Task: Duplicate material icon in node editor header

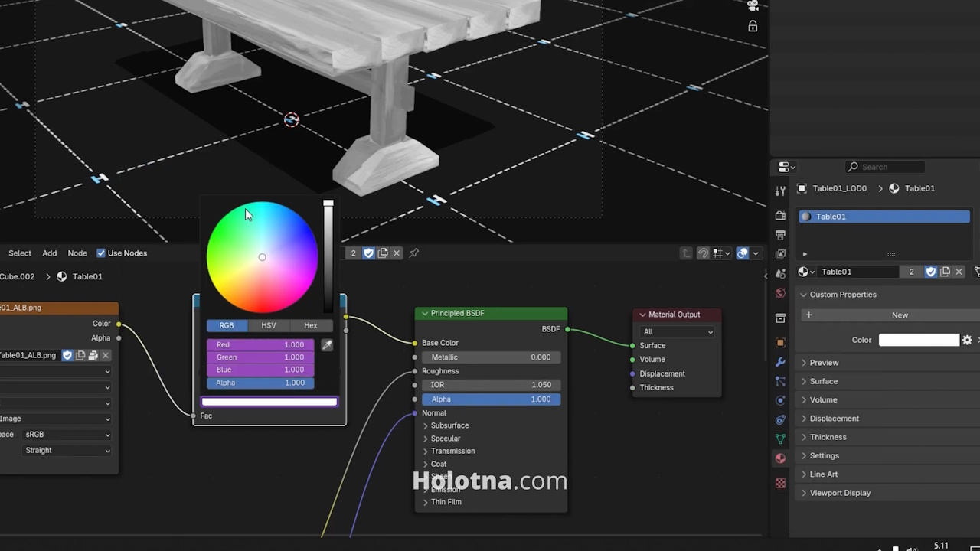Action: (x=383, y=253)
